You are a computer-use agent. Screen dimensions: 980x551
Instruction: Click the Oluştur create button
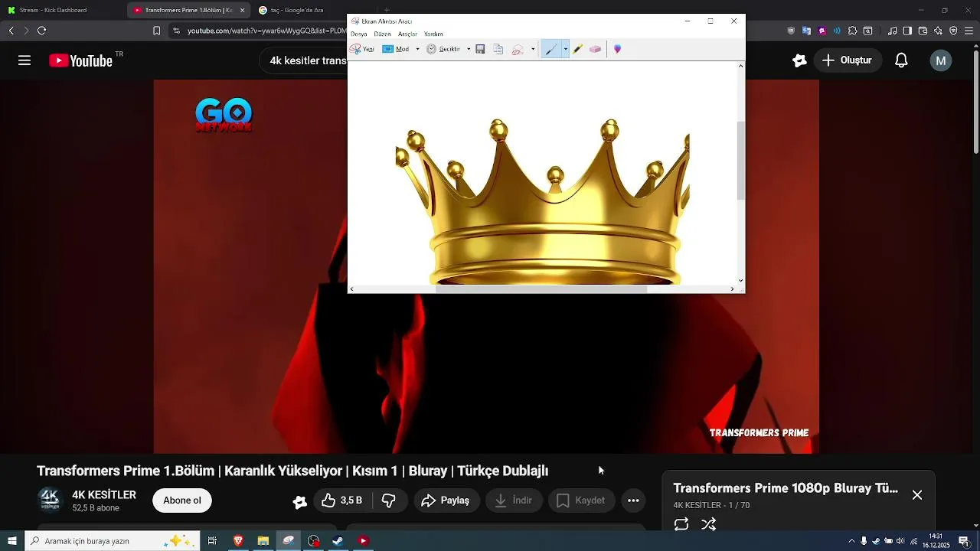coord(848,60)
